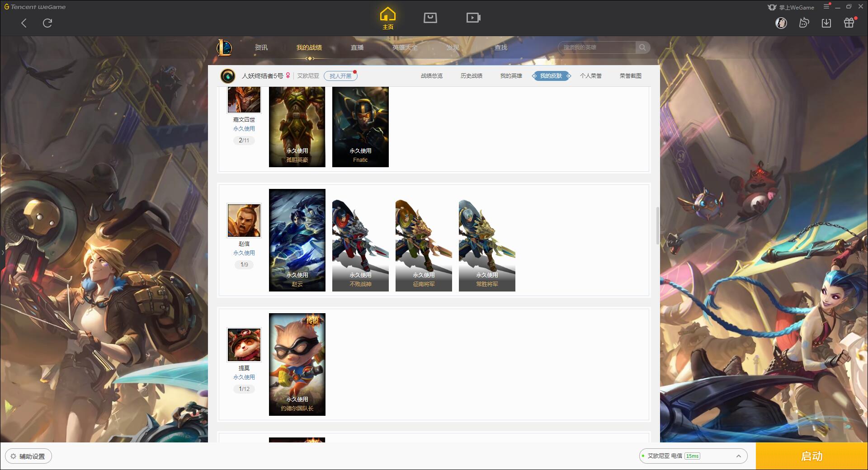Screen dimensions: 868x470
Task: Click the 启动 launch button
Action: coord(811,456)
